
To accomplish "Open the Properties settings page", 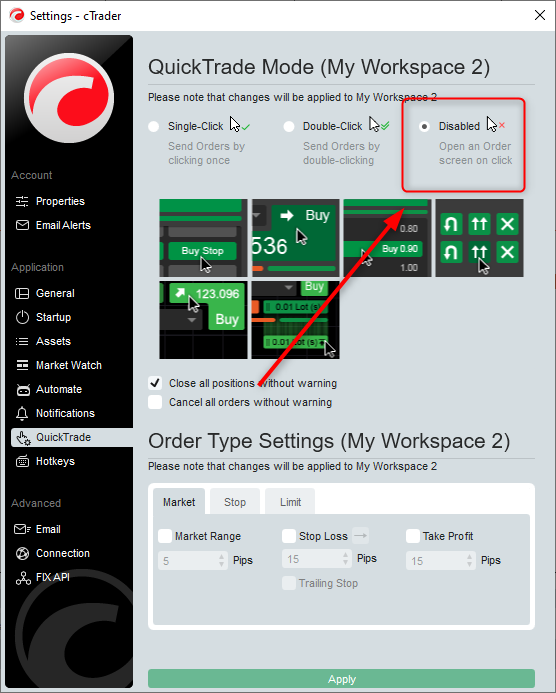I will tap(60, 202).
